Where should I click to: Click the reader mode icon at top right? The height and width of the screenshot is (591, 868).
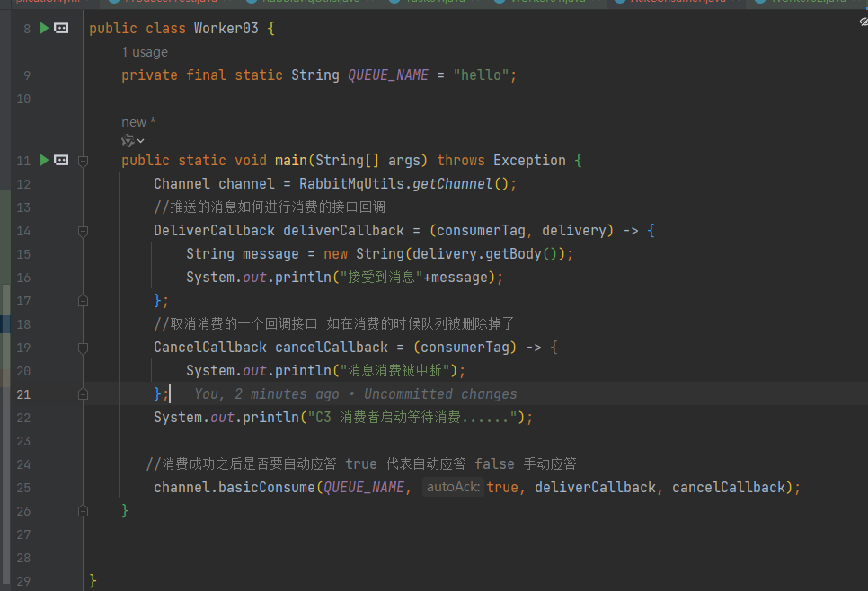(x=863, y=22)
